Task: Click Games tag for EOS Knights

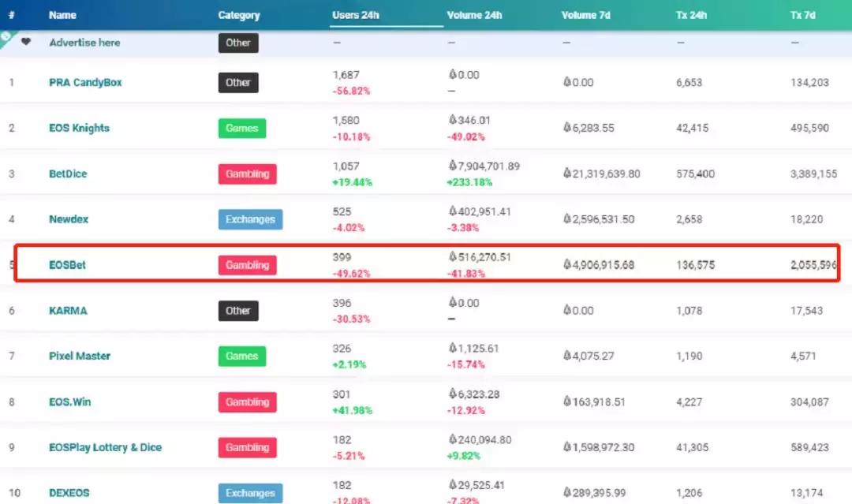Action: pos(242,129)
